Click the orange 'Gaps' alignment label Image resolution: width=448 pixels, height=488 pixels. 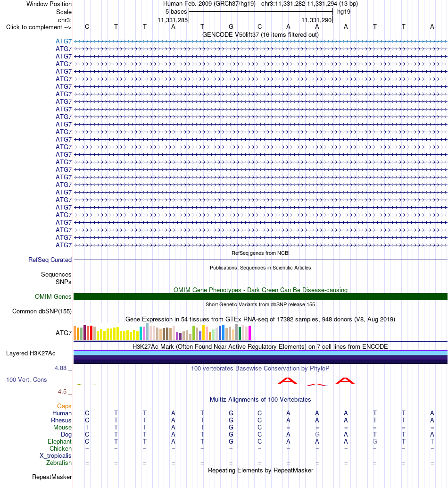[64, 406]
